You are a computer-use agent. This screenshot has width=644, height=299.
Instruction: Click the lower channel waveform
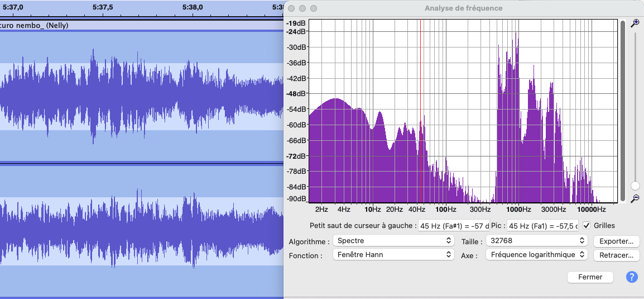coord(142,230)
